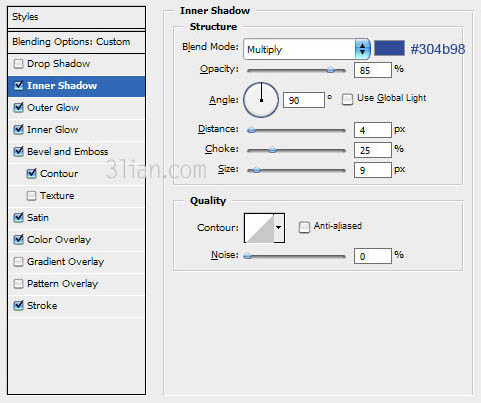The image size is (481, 403).
Task: Open the Blend Mode Multiply dropdown
Action: coord(307,49)
